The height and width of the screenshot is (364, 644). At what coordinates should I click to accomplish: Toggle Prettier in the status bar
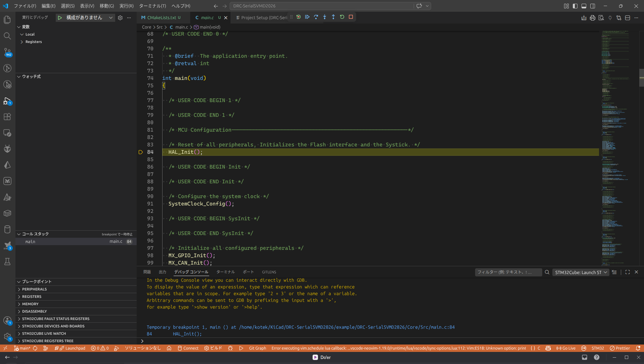(620, 348)
